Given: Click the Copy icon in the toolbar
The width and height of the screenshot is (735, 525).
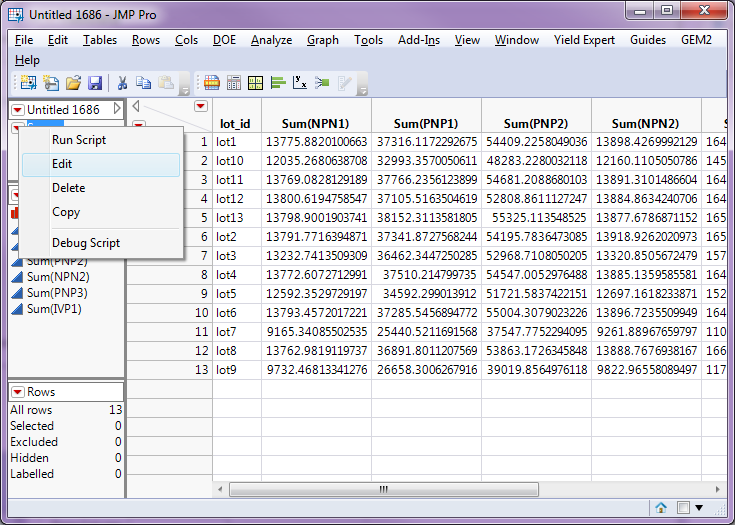Looking at the screenshot, I should tap(144, 83).
